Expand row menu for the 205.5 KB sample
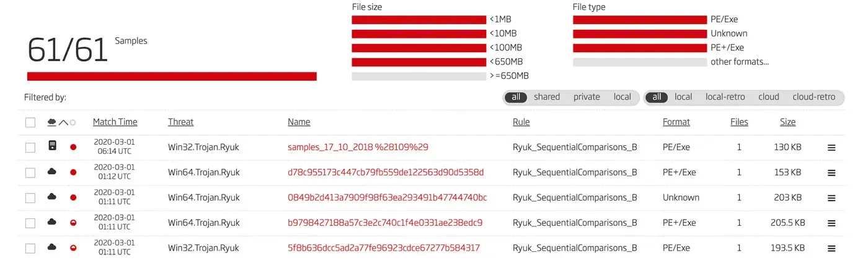The height and width of the screenshot is (260, 868). click(x=831, y=223)
